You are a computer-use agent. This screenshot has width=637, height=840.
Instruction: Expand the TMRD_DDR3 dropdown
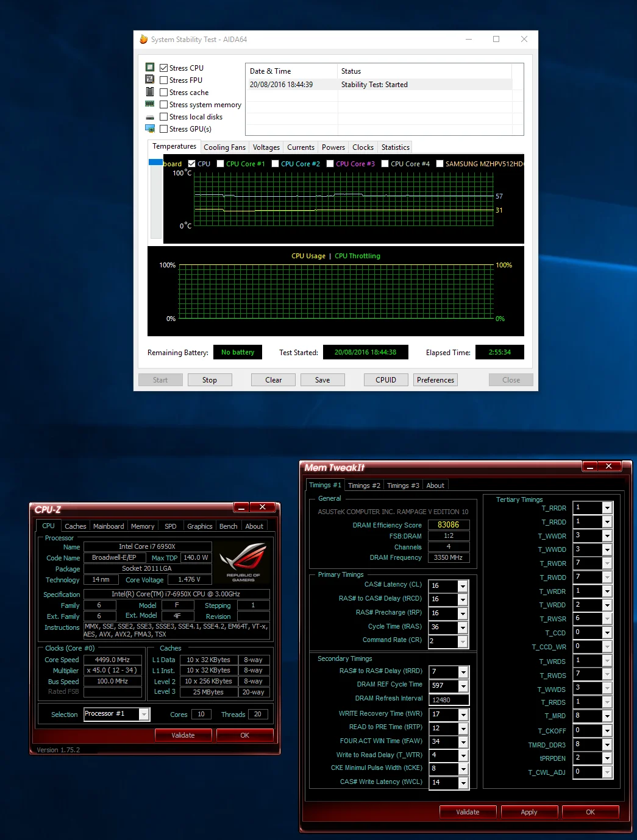607,745
